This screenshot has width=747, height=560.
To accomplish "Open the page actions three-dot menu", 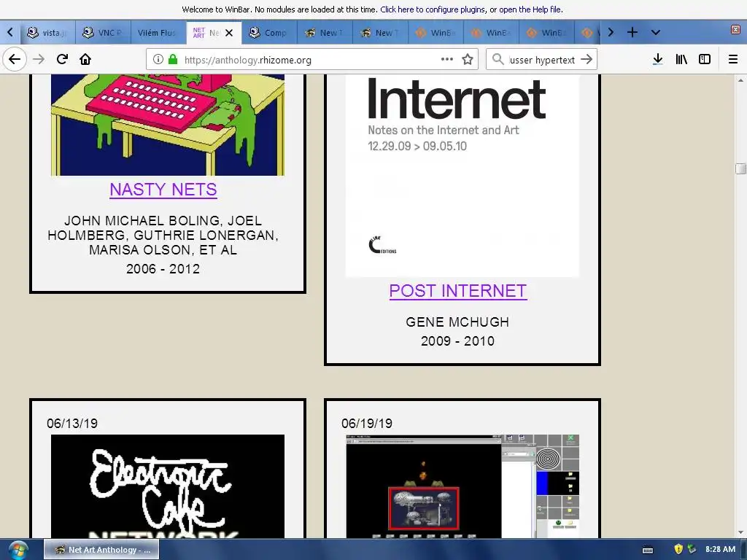I will [447, 59].
